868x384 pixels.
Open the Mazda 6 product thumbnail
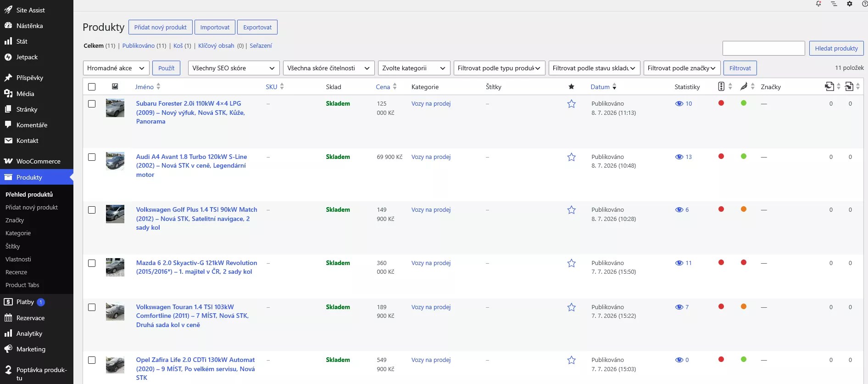[115, 267]
